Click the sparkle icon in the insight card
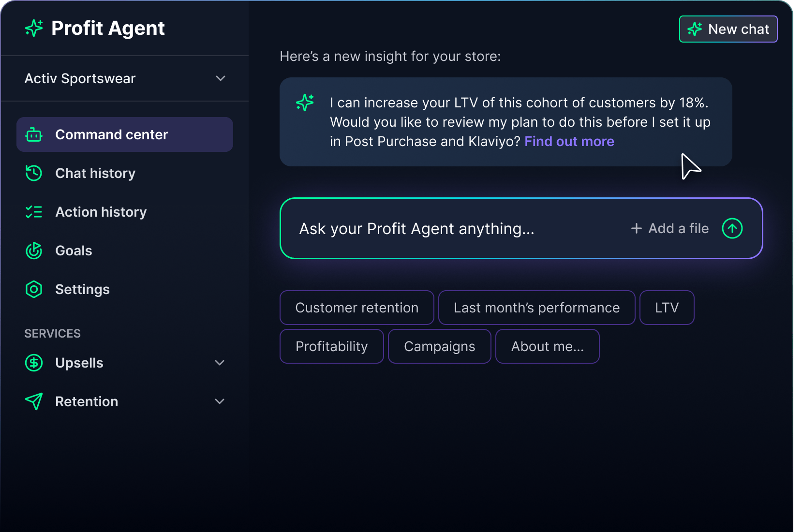 [x=305, y=103]
